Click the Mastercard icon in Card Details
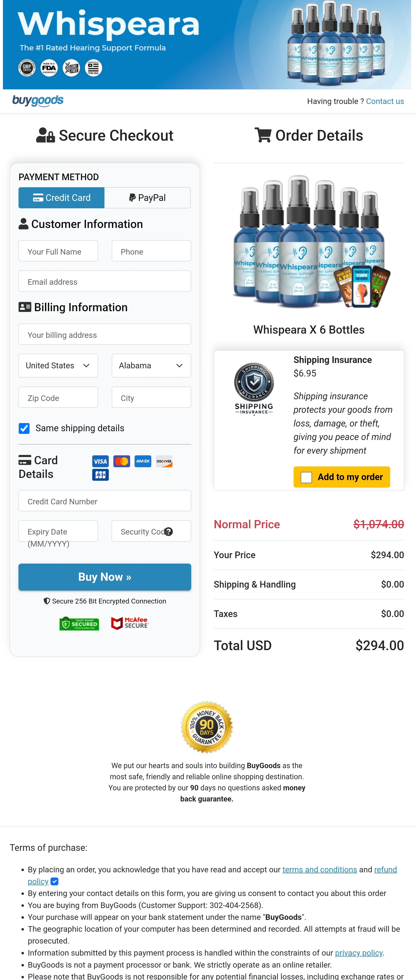416x980 pixels. click(x=121, y=461)
